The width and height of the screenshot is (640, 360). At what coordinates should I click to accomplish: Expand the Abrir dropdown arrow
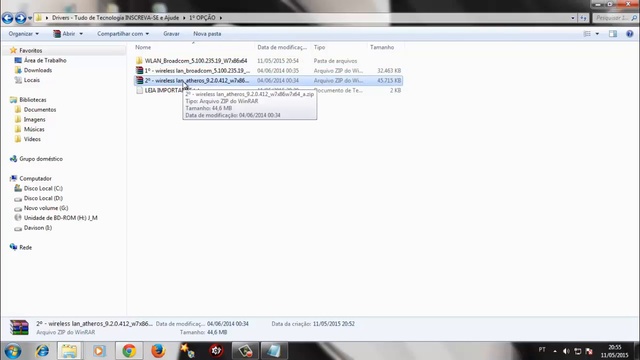click(81, 34)
